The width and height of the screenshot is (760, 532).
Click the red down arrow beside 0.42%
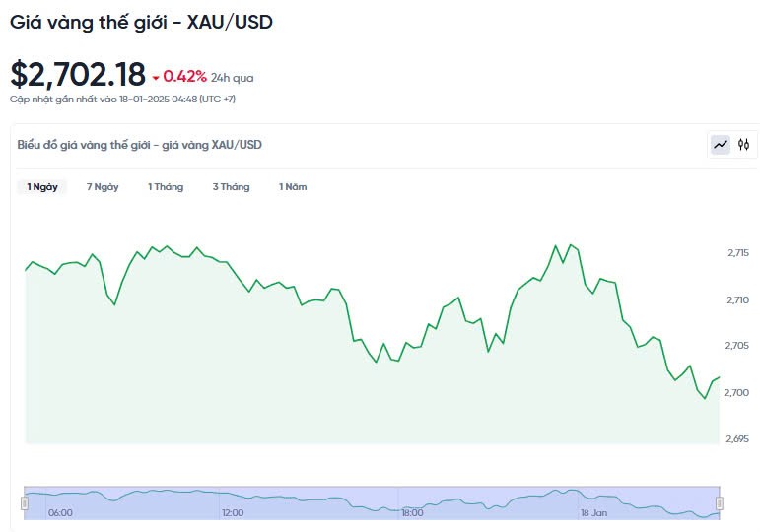click(x=156, y=78)
